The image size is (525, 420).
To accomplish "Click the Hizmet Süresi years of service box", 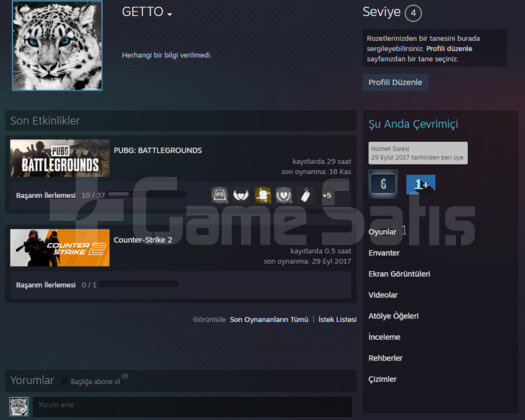I will tap(418, 153).
